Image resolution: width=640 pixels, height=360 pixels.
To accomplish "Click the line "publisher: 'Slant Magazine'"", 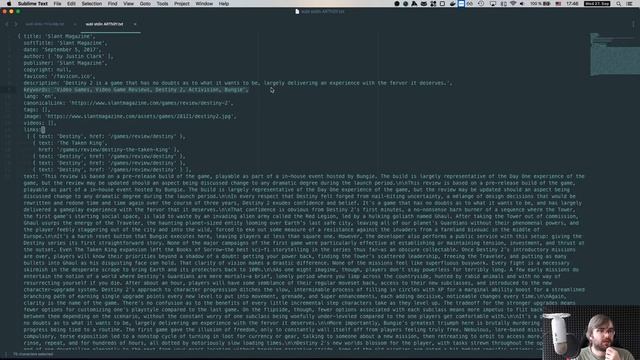I will tap(65, 63).
